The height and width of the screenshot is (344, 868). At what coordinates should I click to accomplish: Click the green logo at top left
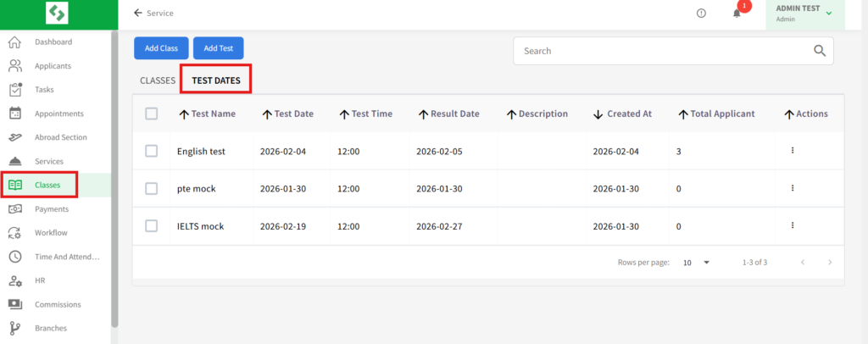57,14
